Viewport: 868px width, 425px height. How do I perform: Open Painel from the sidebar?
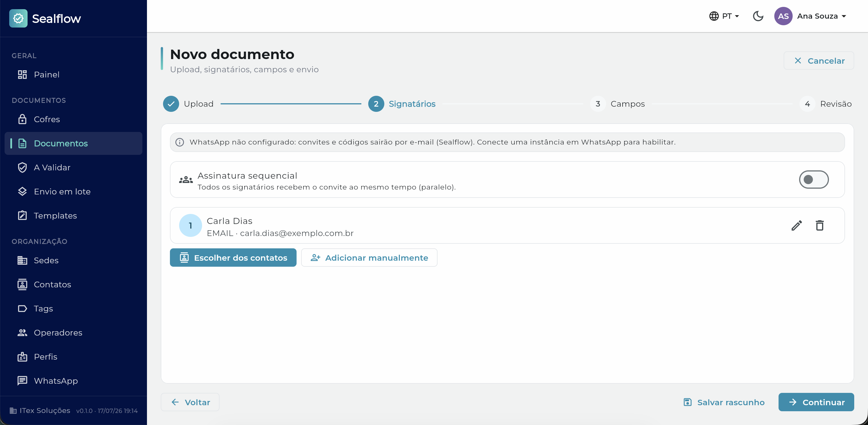[73, 75]
